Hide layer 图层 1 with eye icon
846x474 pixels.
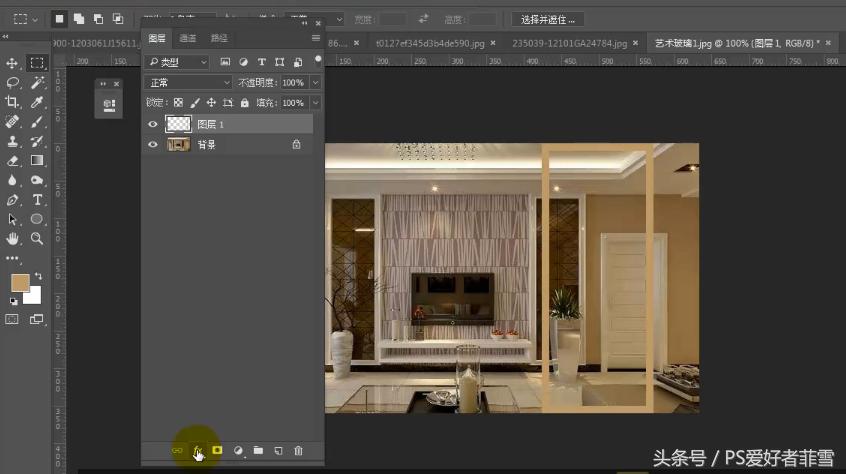pyautogui.click(x=153, y=125)
